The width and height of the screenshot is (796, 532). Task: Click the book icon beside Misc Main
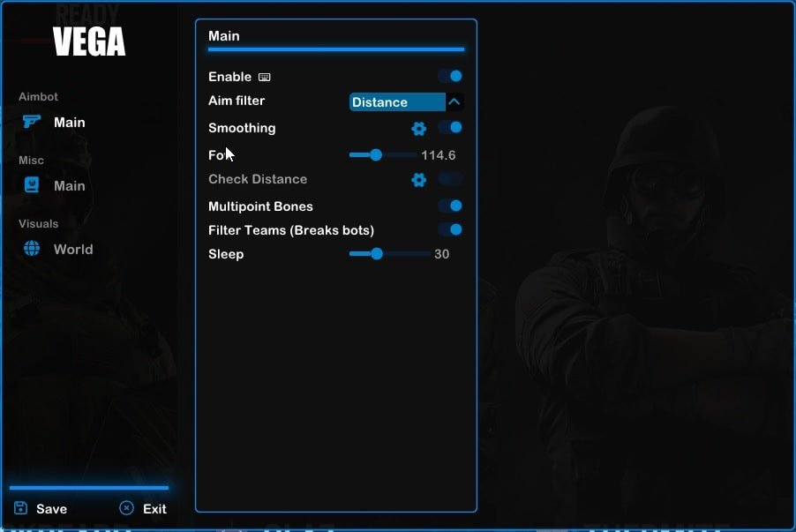tap(30, 184)
